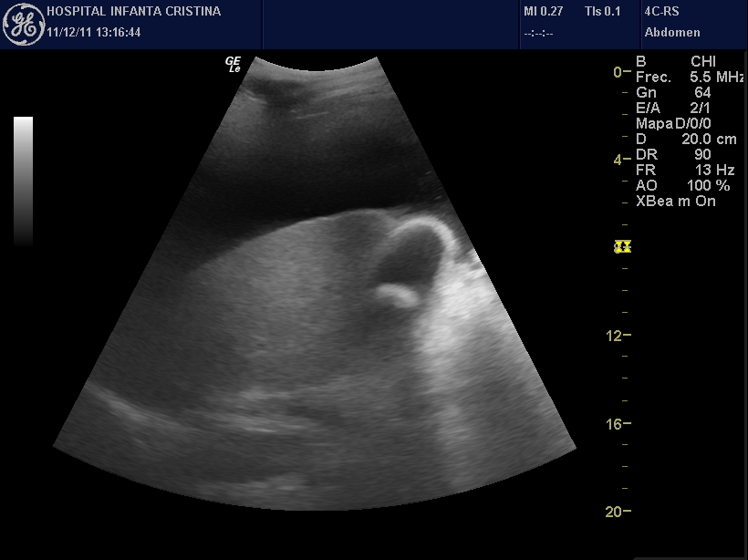This screenshot has width=748, height=560.
Task: Click the GE probe orientation marker
Action: 233,64
